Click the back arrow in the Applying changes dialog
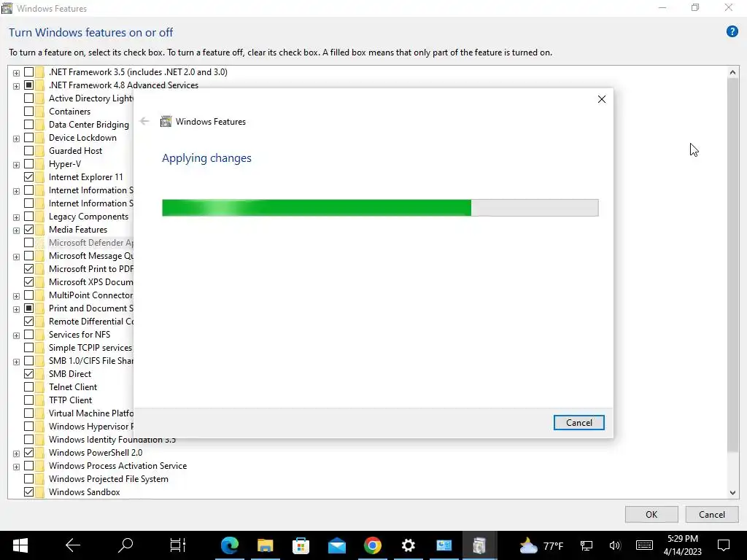The image size is (747, 560). tap(144, 122)
